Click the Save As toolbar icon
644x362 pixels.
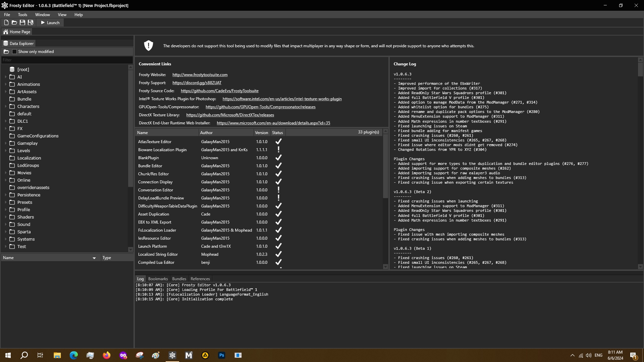click(31, 22)
